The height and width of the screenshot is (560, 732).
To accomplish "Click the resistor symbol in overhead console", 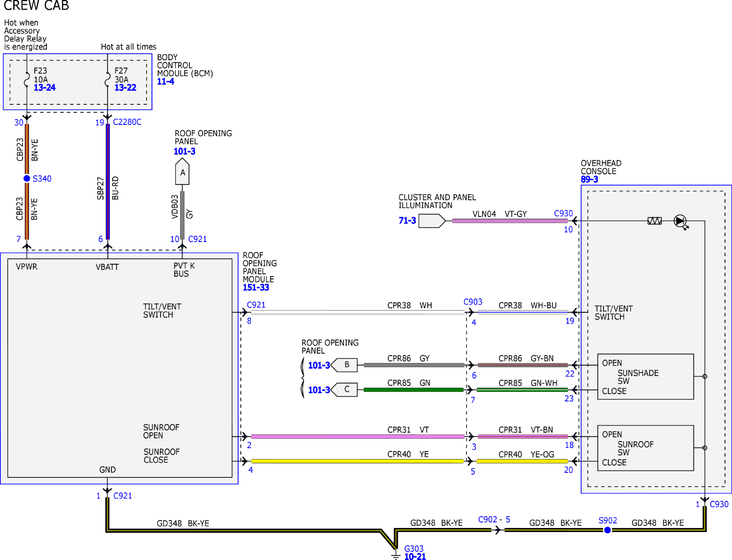I will [654, 221].
